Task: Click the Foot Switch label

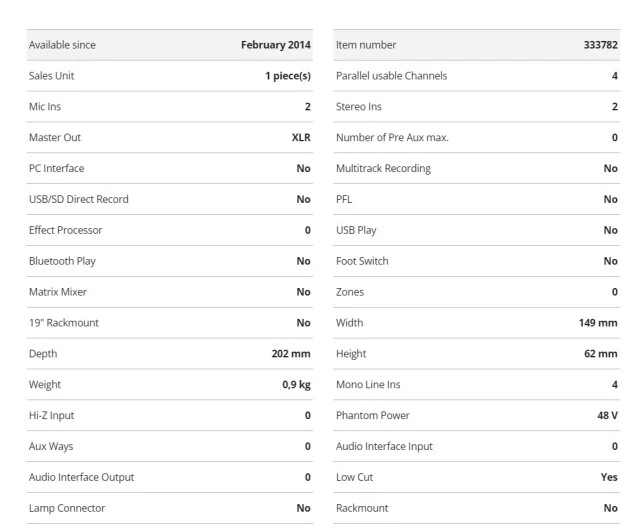Action: (362, 261)
